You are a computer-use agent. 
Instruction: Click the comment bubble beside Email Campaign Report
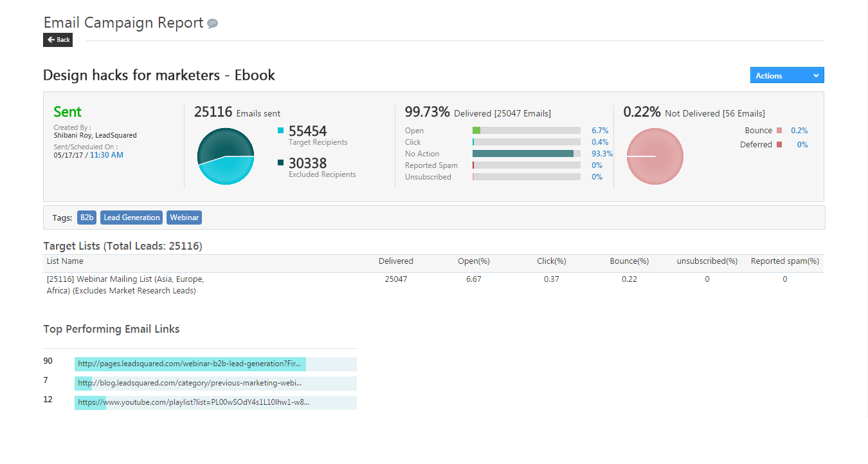212,23
